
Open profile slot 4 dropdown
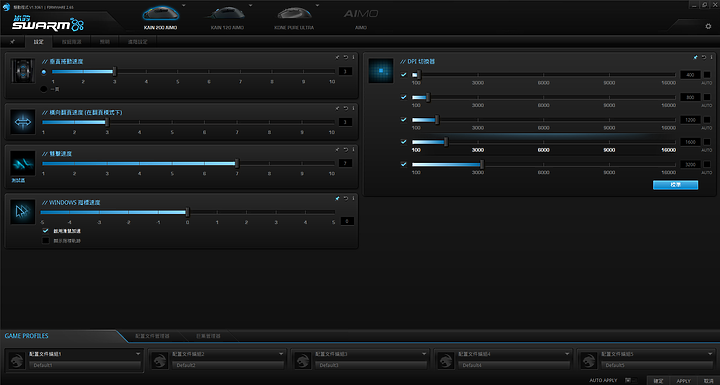tap(567, 354)
